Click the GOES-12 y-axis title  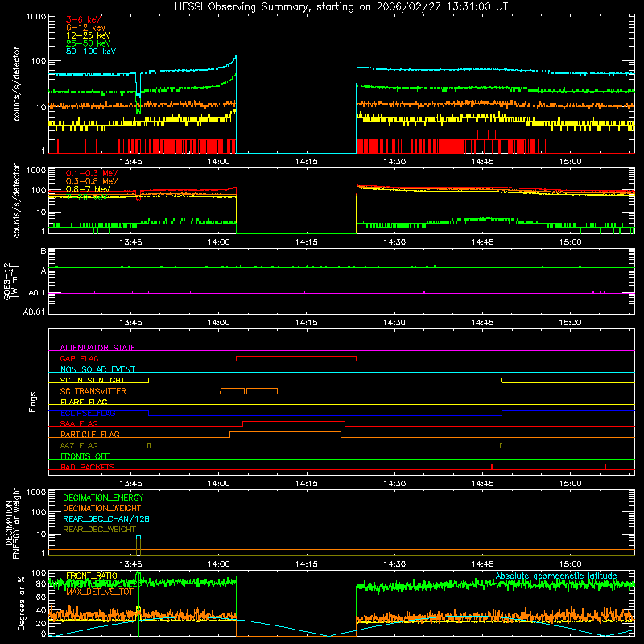[11, 281]
